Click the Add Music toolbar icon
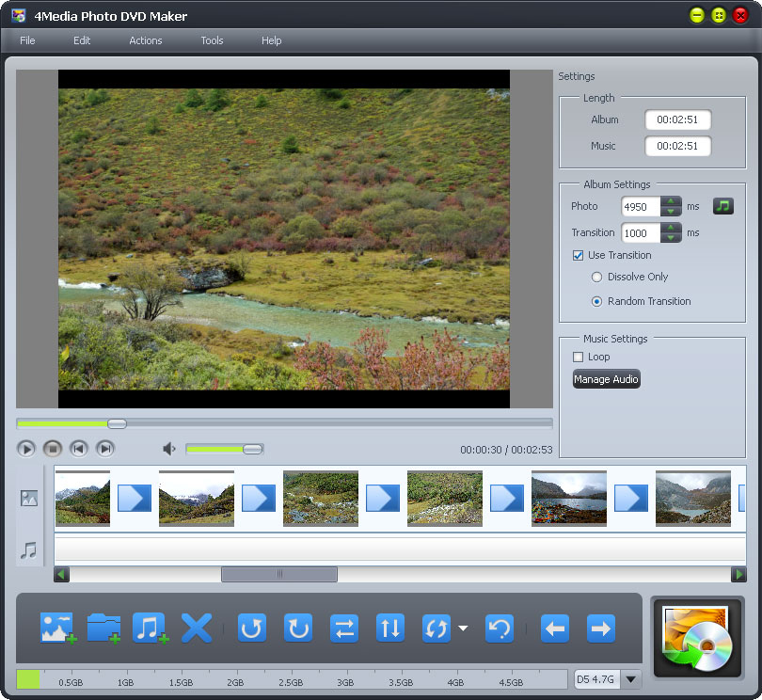This screenshot has height=700, width=762. point(150,628)
